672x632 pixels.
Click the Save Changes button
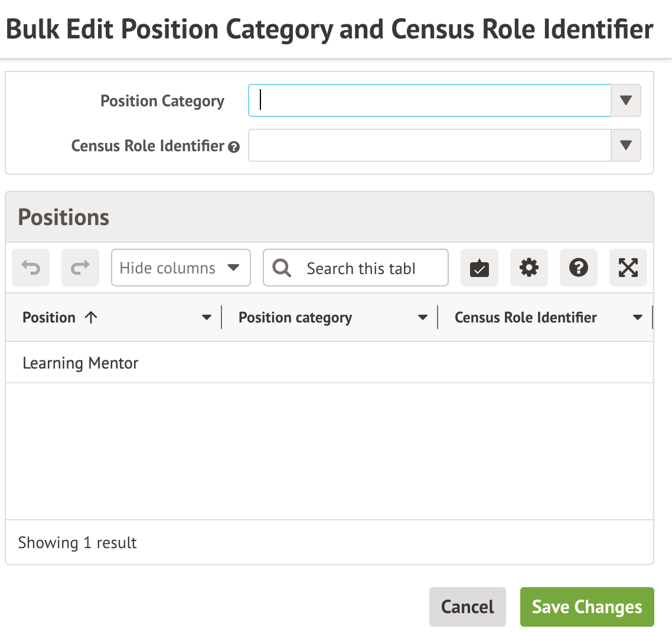(x=586, y=607)
